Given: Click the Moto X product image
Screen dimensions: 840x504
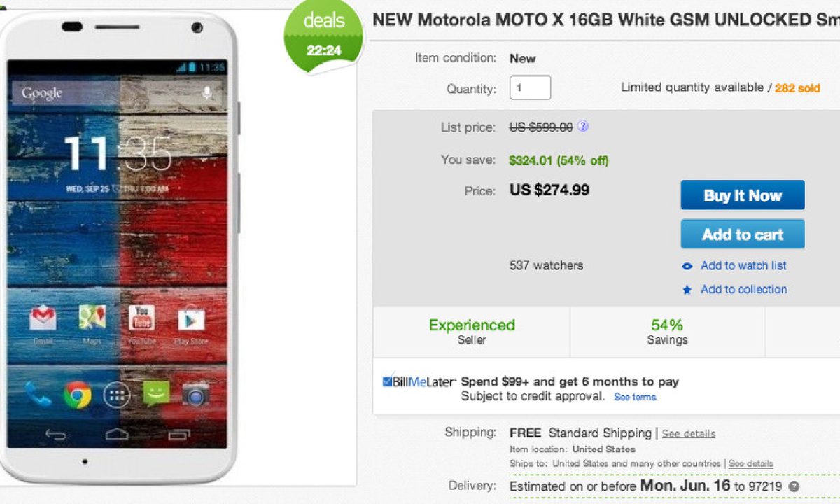Looking at the screenshot, I should [120, 245].
